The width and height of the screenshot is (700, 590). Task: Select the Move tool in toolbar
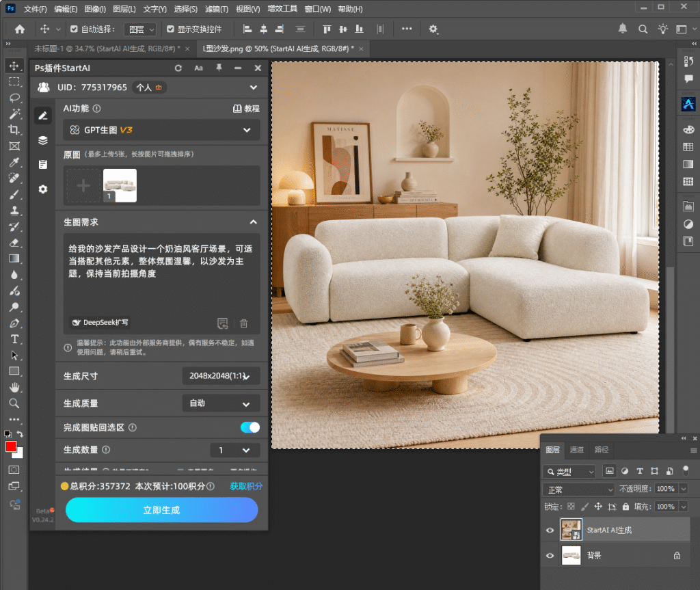click(14, 66)
